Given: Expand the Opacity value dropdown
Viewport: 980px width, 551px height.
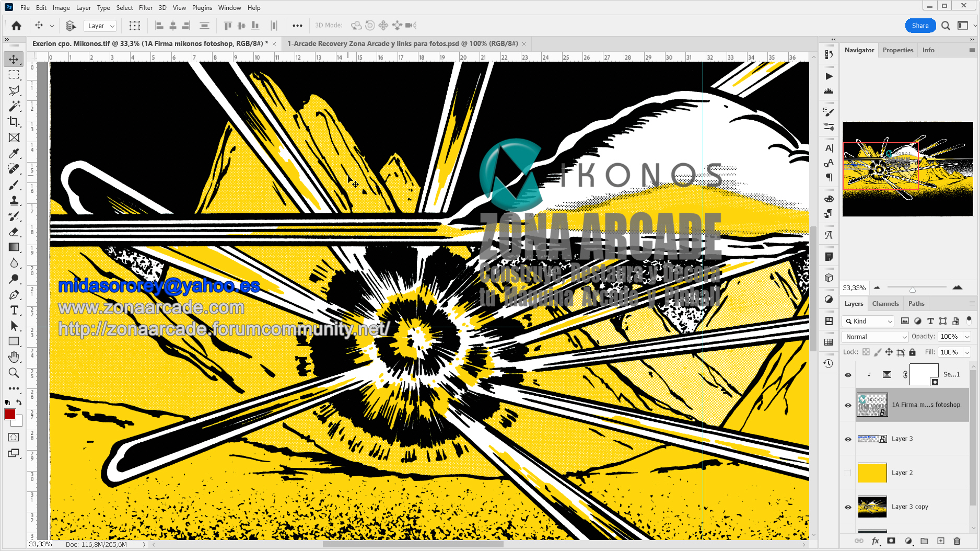Looking at the screenshot, I should pos(967,337).
